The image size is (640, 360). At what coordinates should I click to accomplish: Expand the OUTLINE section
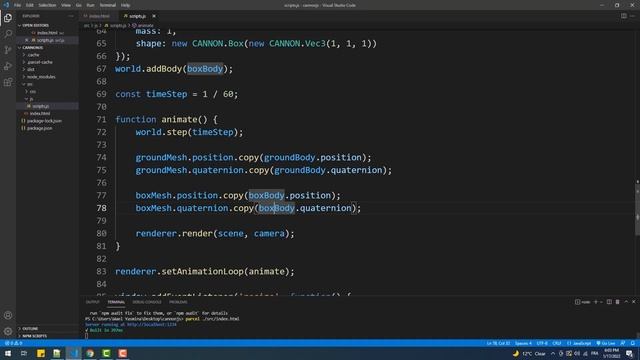tap(47, 329)
